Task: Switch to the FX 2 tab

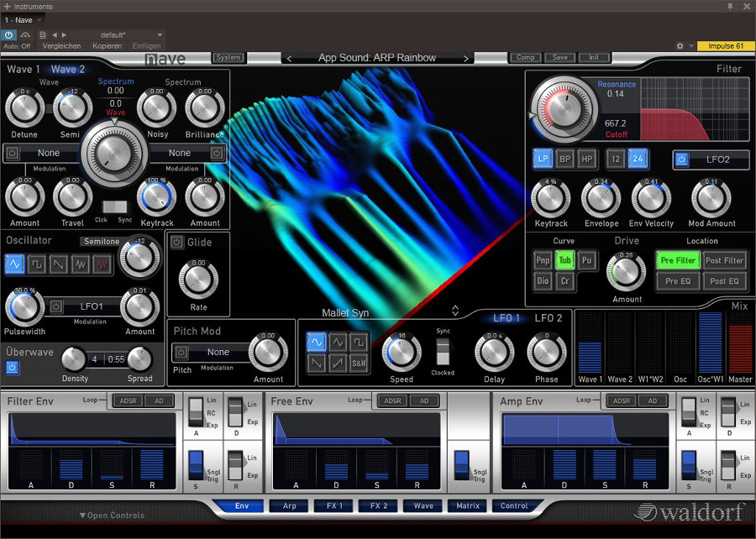Action: coord(379,505)
